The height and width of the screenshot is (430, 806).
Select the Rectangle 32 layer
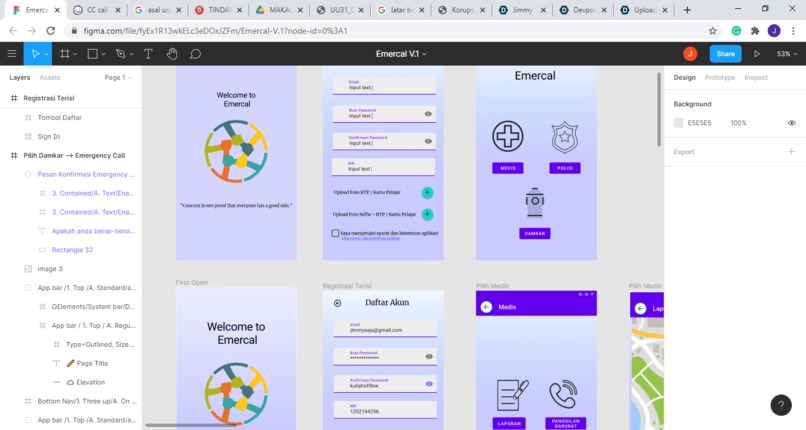(72, 250)
